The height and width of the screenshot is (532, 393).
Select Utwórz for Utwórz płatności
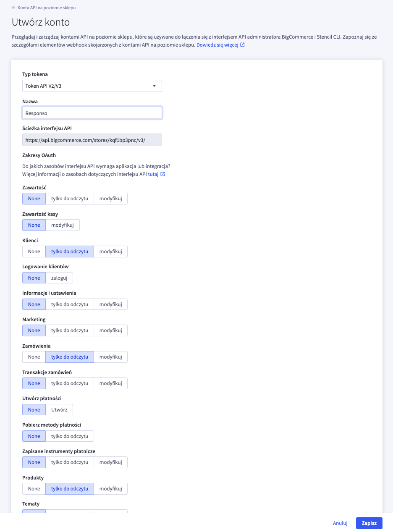tap(59, 410)
